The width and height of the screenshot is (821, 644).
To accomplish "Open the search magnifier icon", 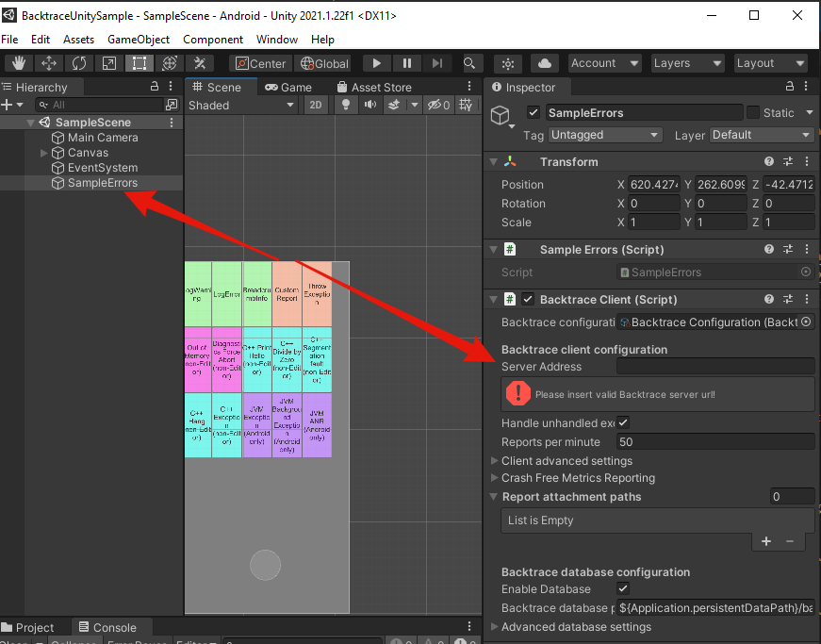I will (x=469, y=63).
